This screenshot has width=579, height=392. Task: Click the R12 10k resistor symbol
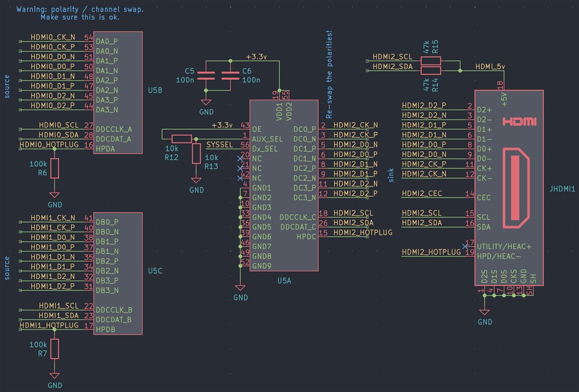point(181,139)
